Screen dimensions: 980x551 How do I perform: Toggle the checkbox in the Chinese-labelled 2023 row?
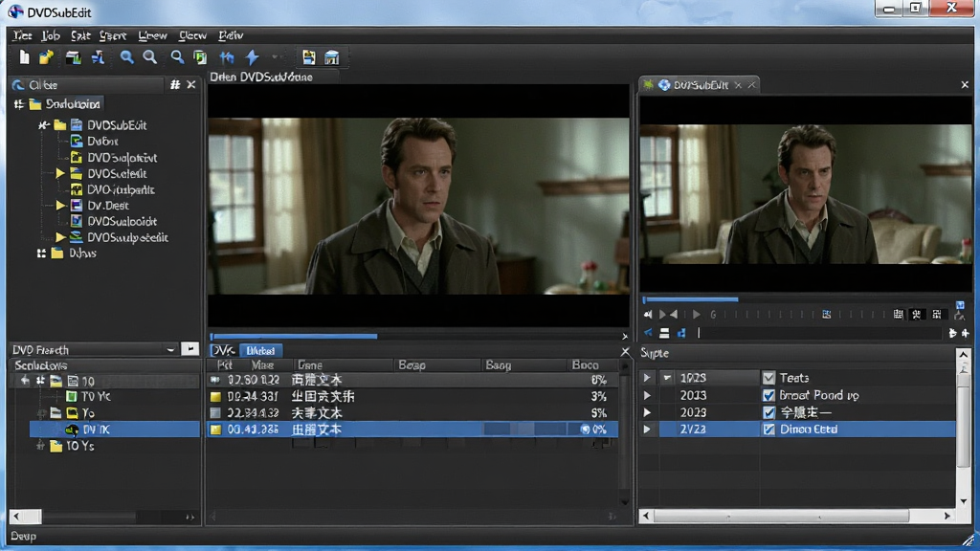tap(768, 412)
